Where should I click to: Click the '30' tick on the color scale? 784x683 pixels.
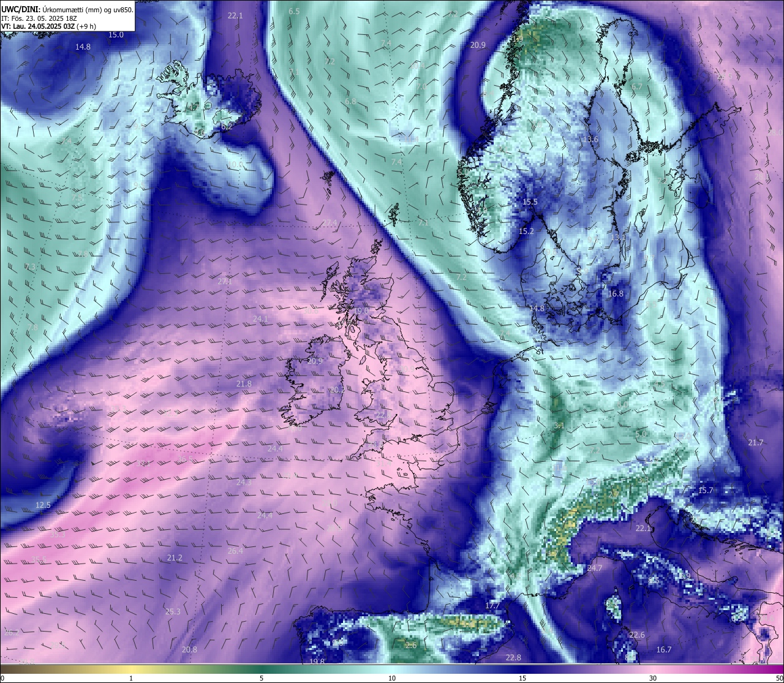[653, 678]
